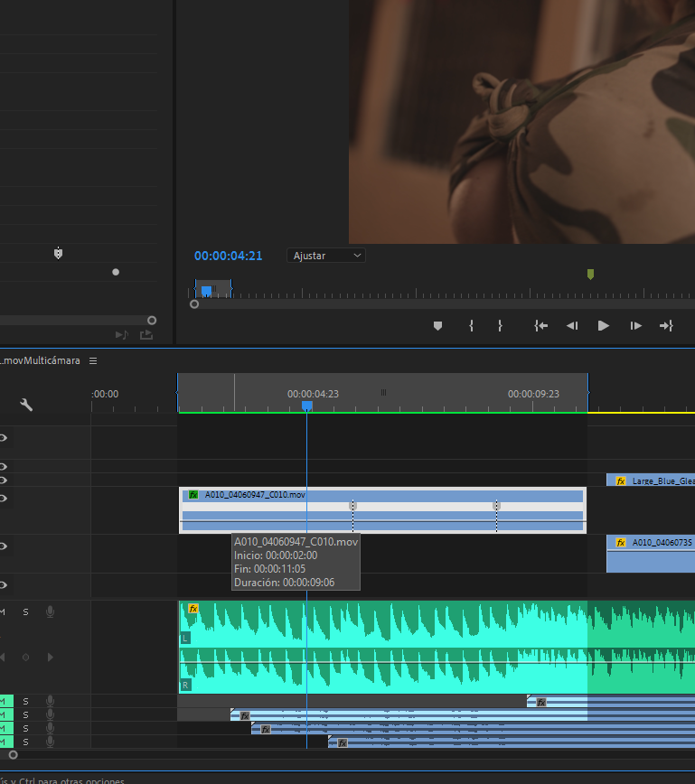Go to In point button
This screenshot has height=784, width=695.
point(540,326)
